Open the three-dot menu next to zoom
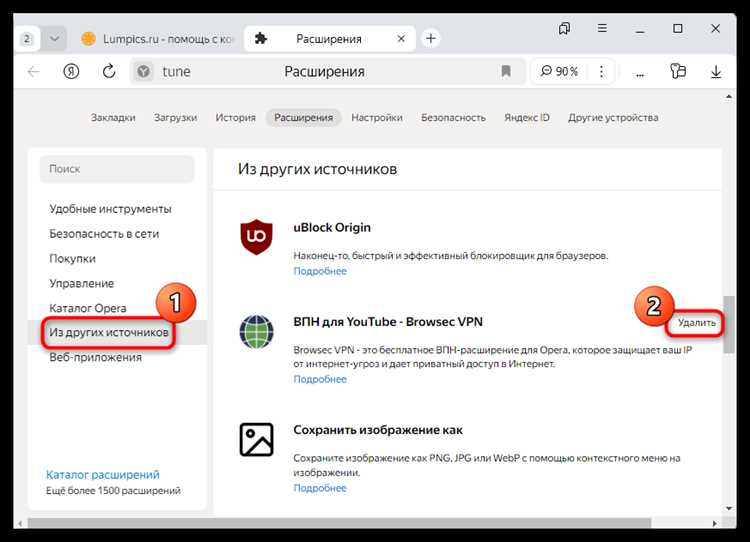The width and height of the screenshot is (750, 542). [601, 72]
